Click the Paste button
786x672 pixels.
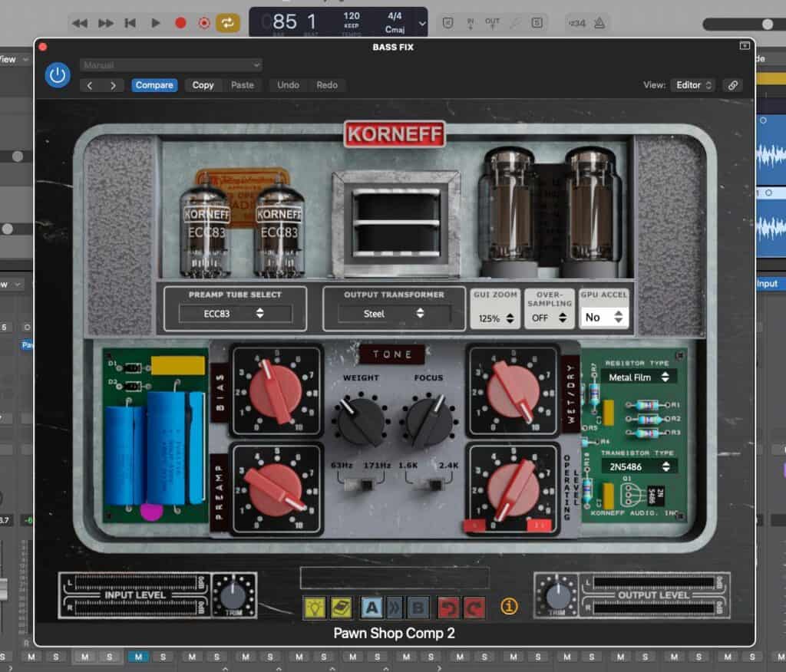click(242, 85)
